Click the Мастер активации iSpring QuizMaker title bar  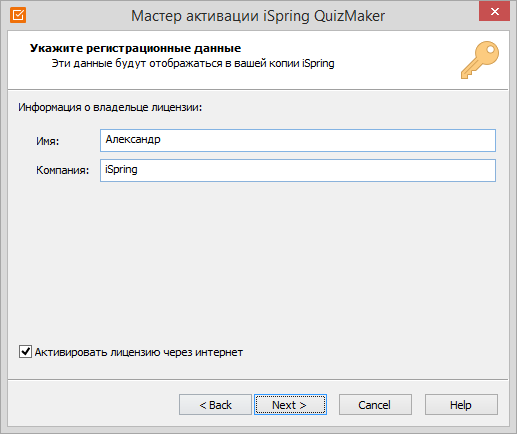tap(258, 16)
